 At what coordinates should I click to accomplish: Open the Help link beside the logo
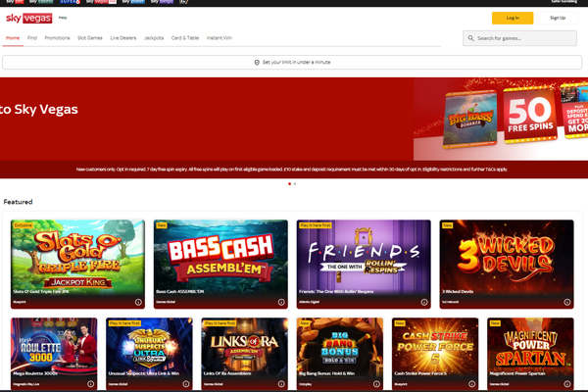click(x=63, y=18)
